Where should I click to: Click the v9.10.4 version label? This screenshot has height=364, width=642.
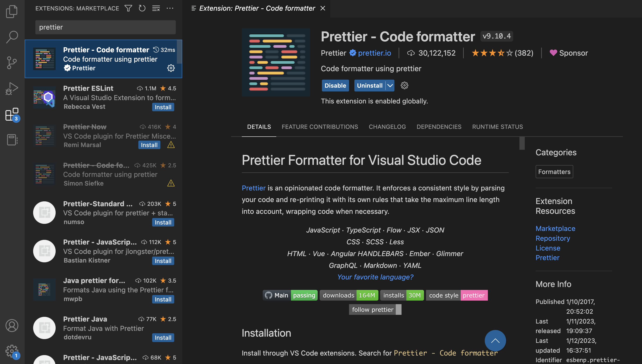tap(497, 36)
